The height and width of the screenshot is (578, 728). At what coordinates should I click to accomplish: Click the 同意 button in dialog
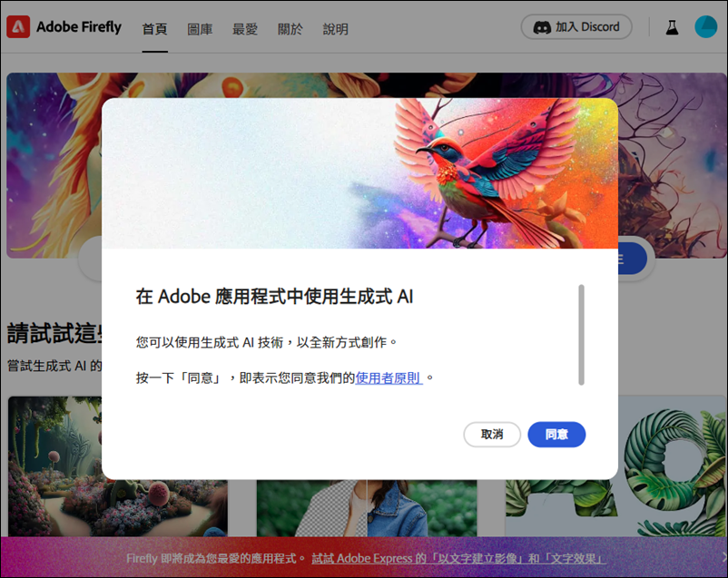(x=556, y=435)
